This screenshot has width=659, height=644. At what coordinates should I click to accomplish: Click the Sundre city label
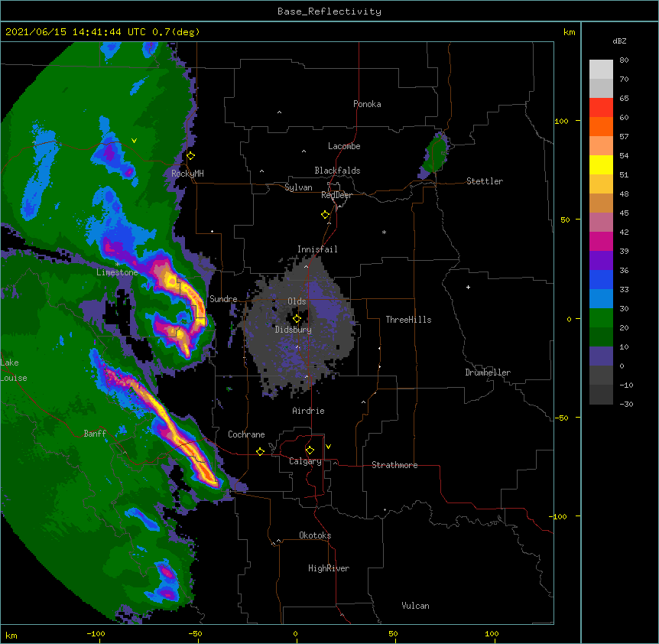pos(223,299)
